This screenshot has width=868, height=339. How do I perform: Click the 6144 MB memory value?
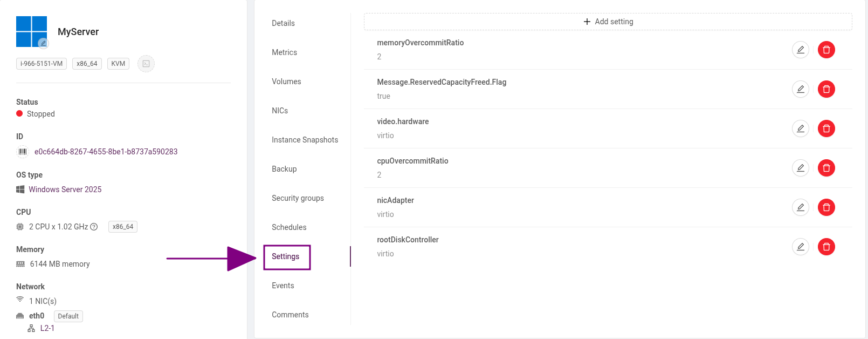click(60, 264)
